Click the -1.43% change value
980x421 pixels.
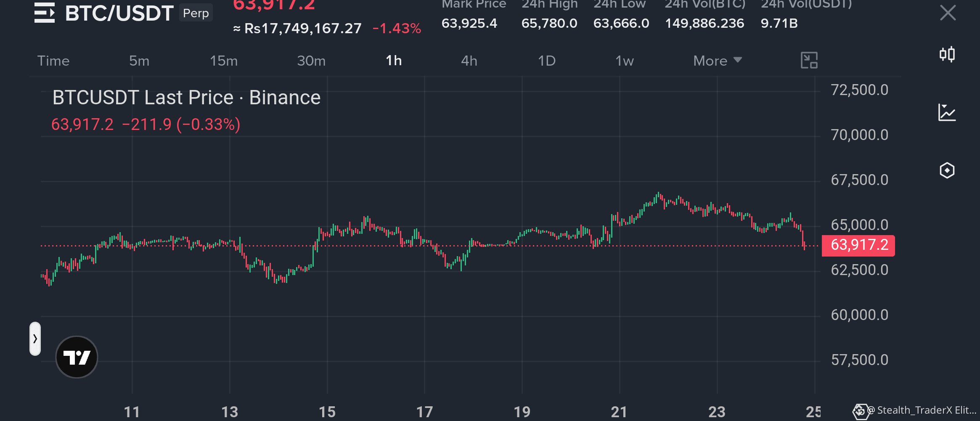click(x=397, y=28)
